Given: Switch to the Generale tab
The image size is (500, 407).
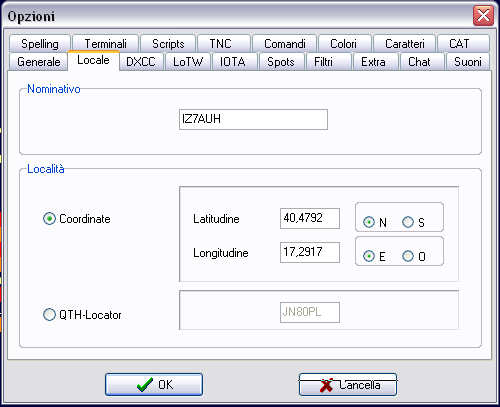Looking at the screenshot, I should (x=39, y=62).
